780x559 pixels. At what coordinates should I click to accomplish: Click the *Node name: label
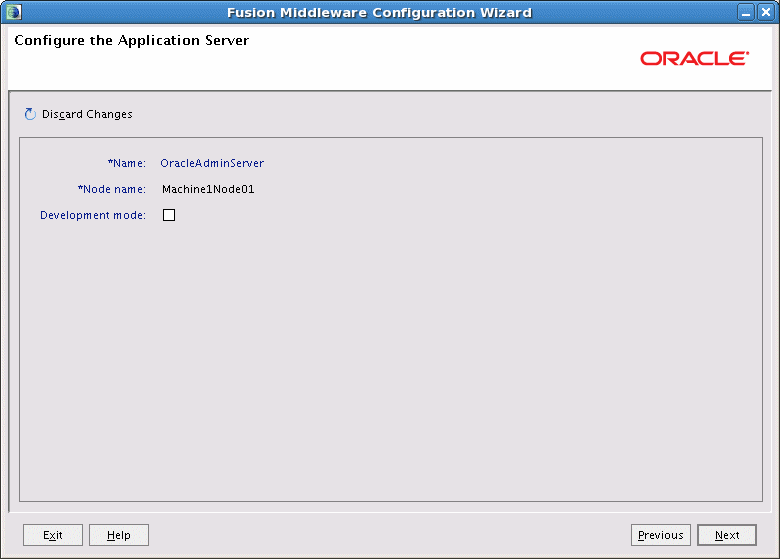click(x=112, y=189)
